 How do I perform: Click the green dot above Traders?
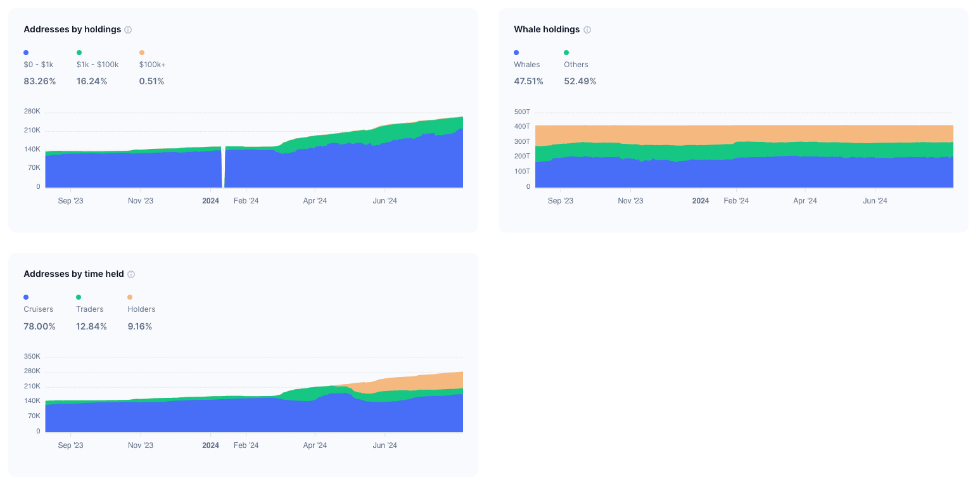click(79, 297)
